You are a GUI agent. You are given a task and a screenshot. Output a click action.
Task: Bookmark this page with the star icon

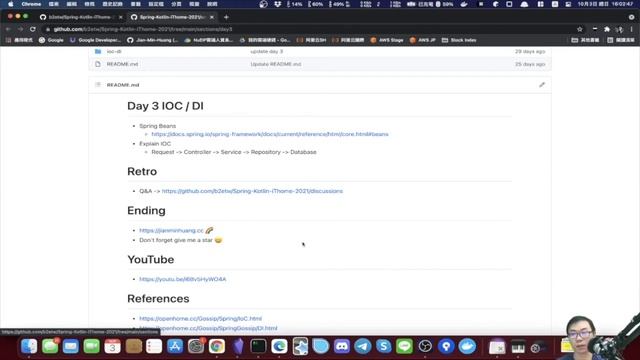click(580, 29)
